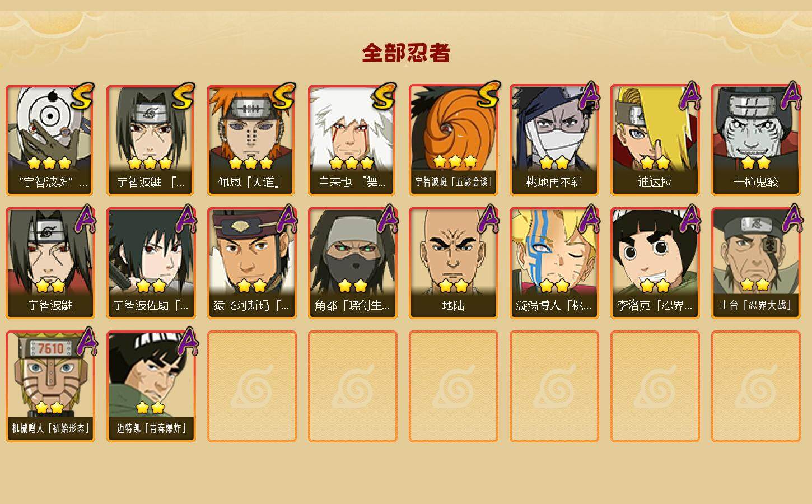Choose the 干柿鬼鲛 ninja card
Image resolution: width=812 pixels, height=504 pixels.
click(756, 140)
